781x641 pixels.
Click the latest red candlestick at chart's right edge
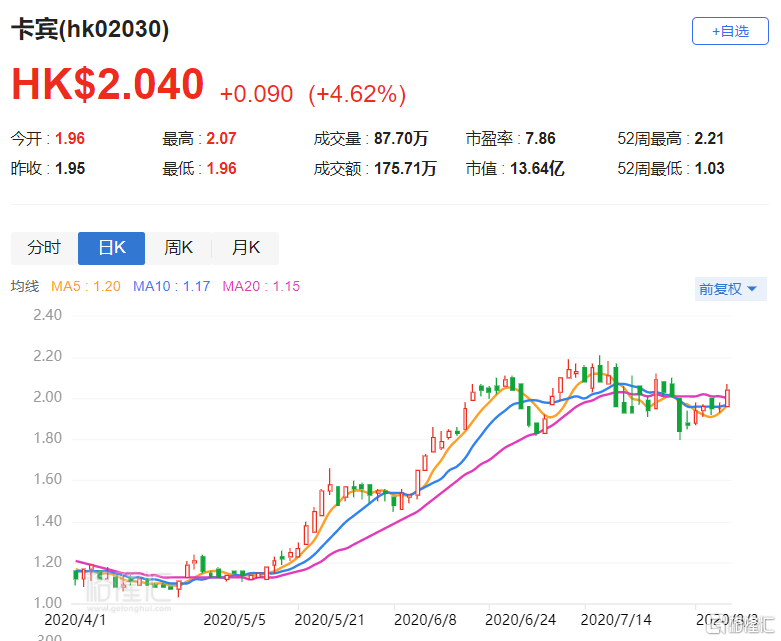[x=727, y=397]
